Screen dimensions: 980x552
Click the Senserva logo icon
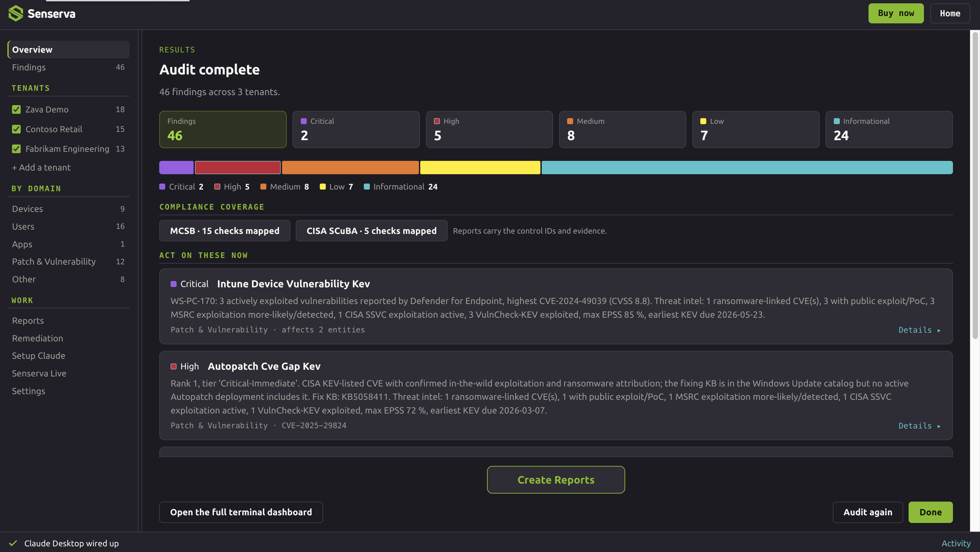pos(16,13)
